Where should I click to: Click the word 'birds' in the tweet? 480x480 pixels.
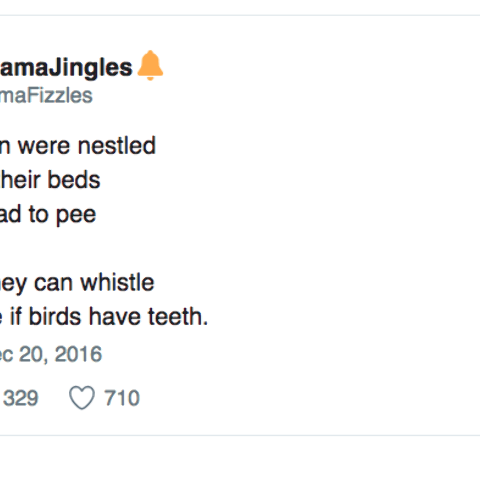(x=55, y=316)
